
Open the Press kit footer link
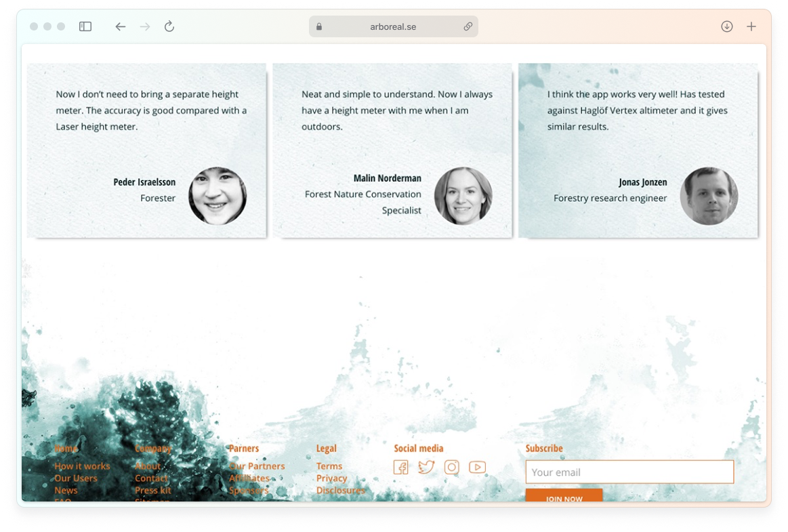pyautogui.click(x=152, y=490)
